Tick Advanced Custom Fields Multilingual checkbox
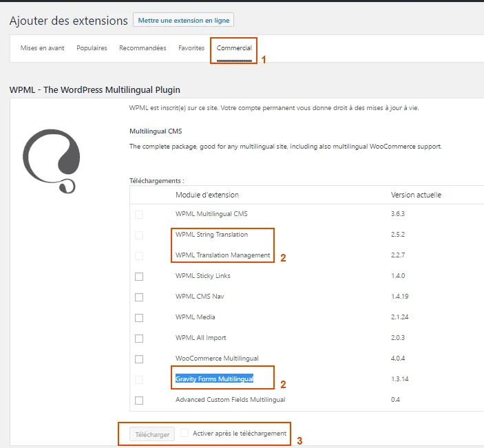 click(x=139, y=401)
